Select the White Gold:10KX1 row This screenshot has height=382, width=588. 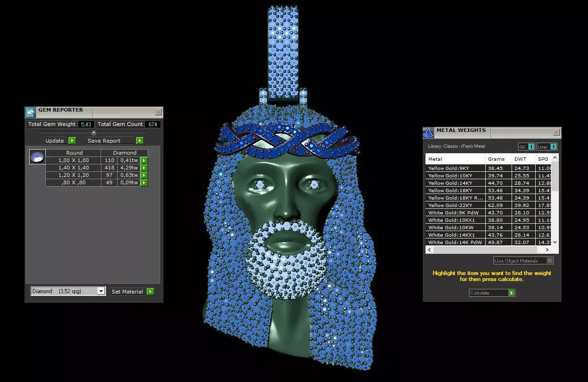click(x=488, y=220)
